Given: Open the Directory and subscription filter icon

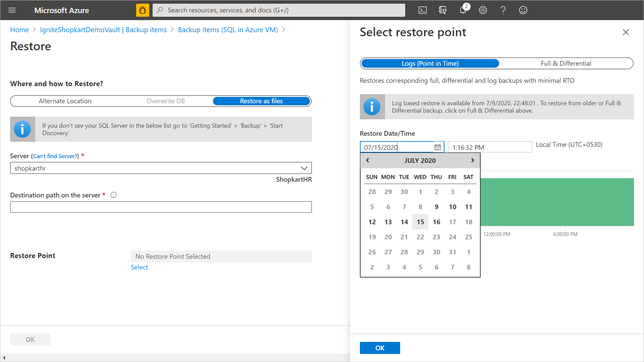Looking at the screenshot, I should click(x=443, y=10).
